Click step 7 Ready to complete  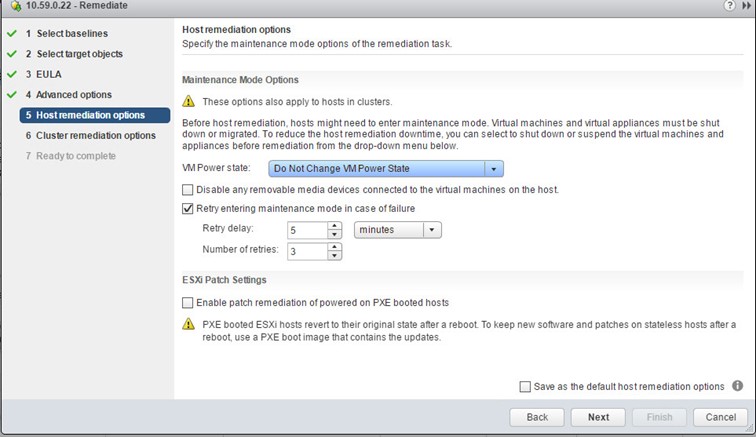point(70,156)
